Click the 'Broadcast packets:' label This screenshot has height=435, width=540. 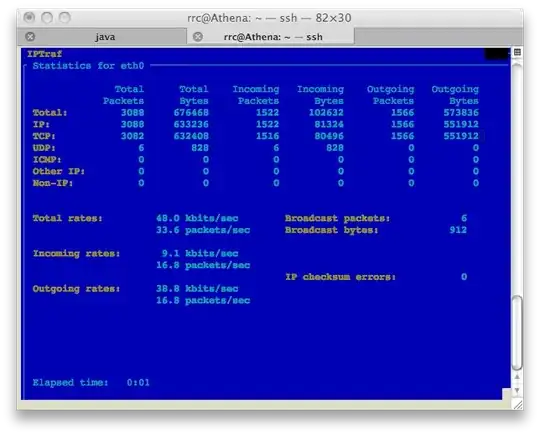(x=338, y=218)
